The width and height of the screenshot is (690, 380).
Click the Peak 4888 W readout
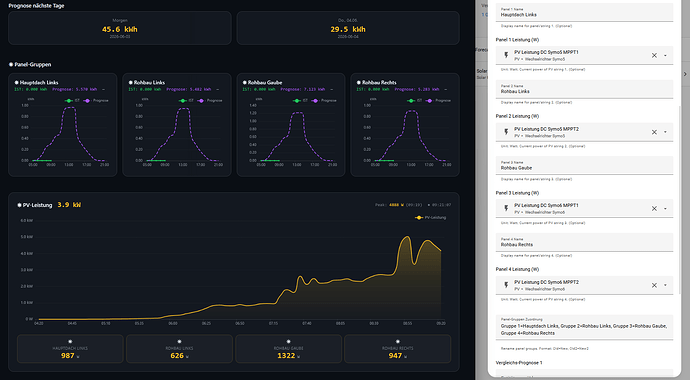[399, 205]
